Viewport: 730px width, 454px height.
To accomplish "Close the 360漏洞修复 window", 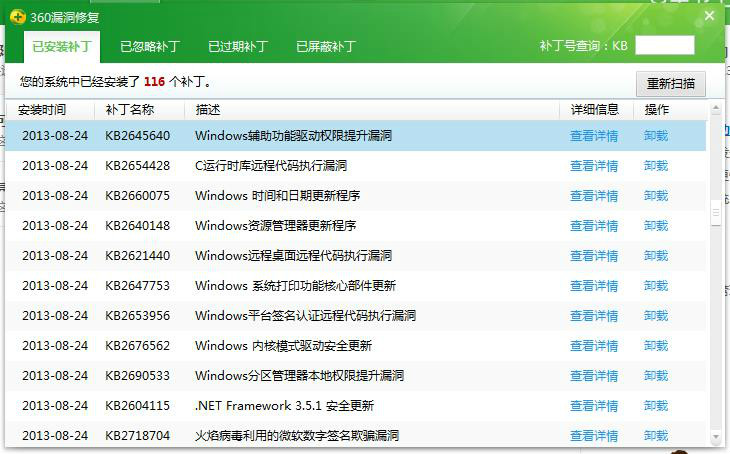I will click(709, 16).
